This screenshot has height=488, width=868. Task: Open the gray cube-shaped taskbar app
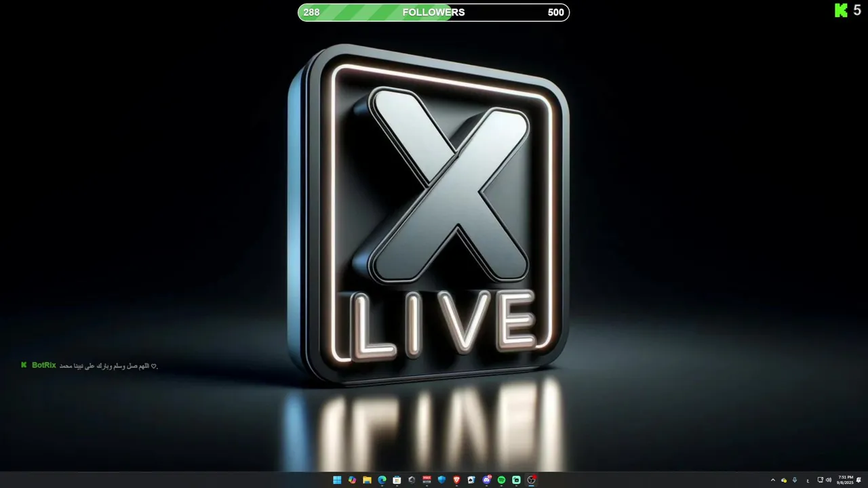[x=412, y=480]
